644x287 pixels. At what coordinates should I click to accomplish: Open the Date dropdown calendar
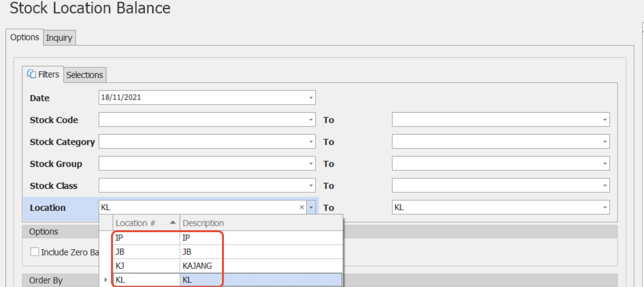click(311, 98)
